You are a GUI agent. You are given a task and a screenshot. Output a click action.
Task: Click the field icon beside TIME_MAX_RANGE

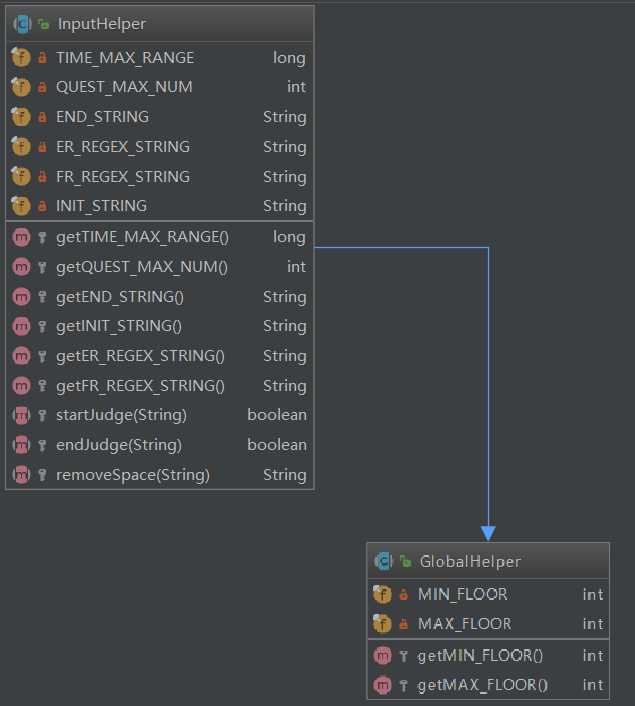coord(21,58)
